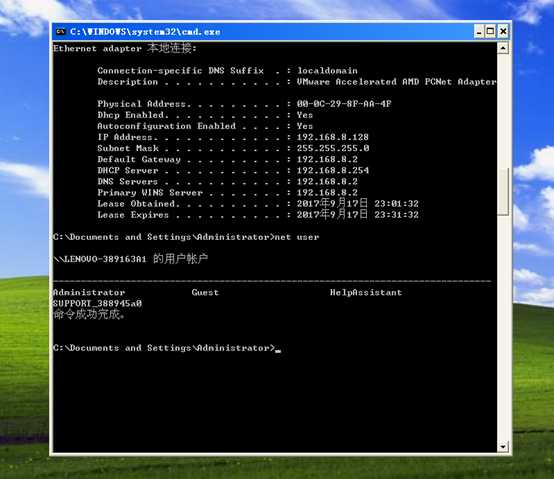Click subnet mask 255.255.255.0
Screen dimensions: 554x479
point(333,148)
